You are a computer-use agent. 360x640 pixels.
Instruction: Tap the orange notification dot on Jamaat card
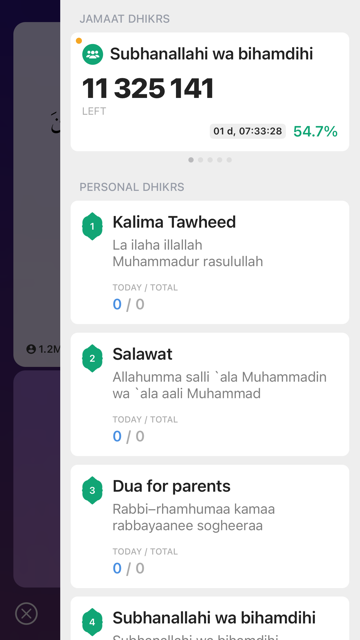point(79,40)
